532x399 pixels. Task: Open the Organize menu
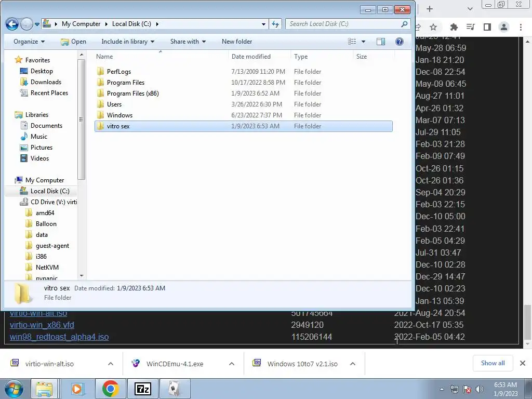[29, 42]
